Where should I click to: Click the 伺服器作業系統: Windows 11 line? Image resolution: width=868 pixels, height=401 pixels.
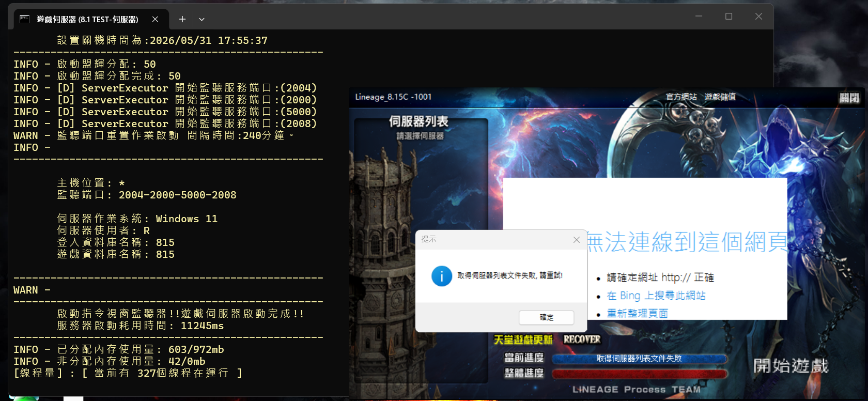[137, 219]
